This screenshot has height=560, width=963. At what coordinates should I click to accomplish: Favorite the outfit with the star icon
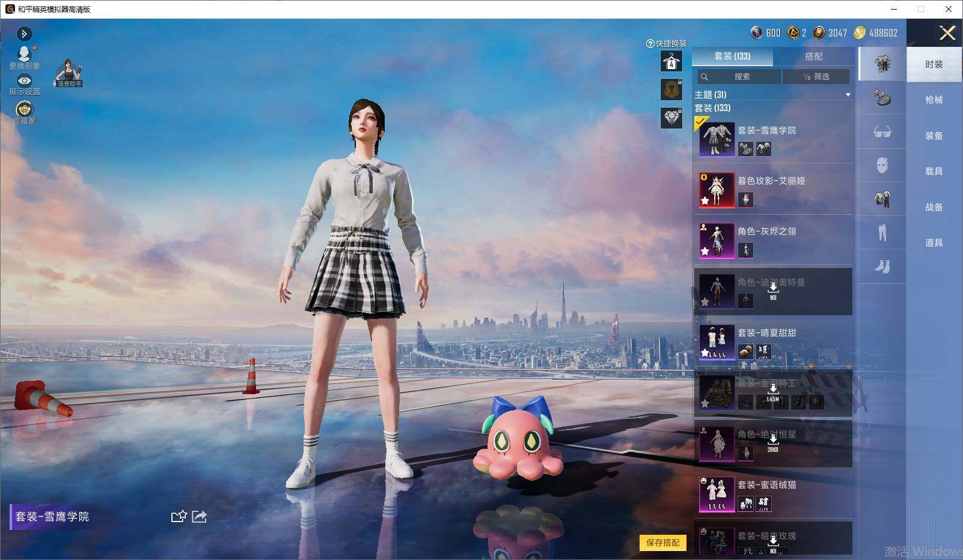click(179, 516)
